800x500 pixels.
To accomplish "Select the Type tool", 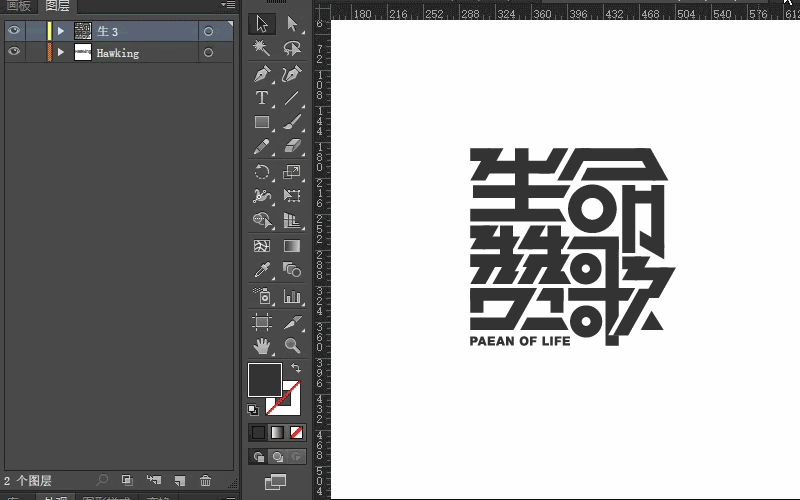I will pyautogui.click(x=262, y=98).
